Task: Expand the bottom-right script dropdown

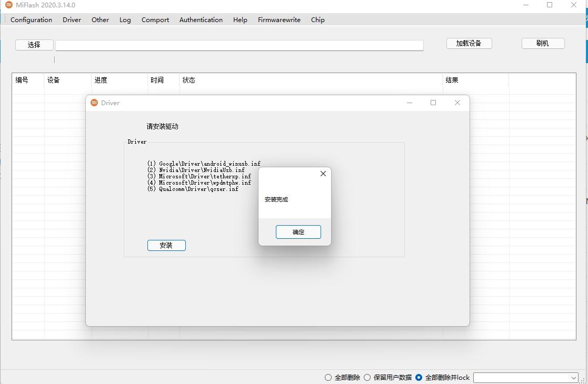Action: coord(573,378)
